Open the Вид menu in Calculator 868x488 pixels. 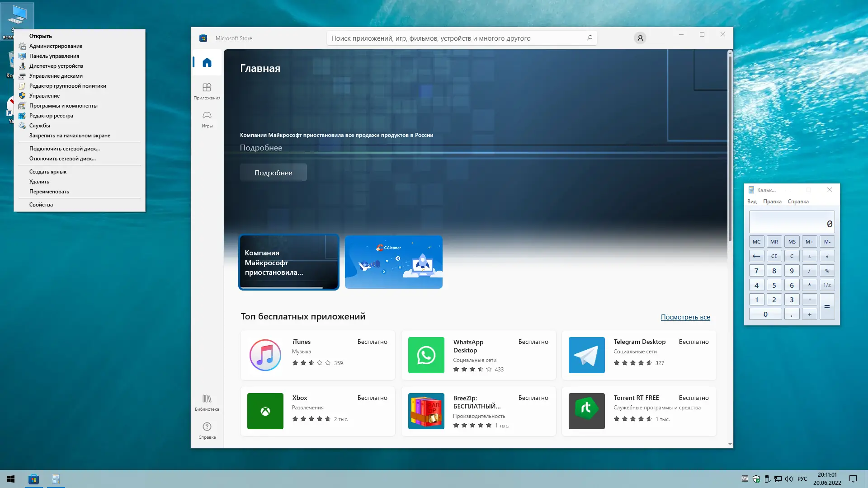pyautogui.click(x=752, y=202)
